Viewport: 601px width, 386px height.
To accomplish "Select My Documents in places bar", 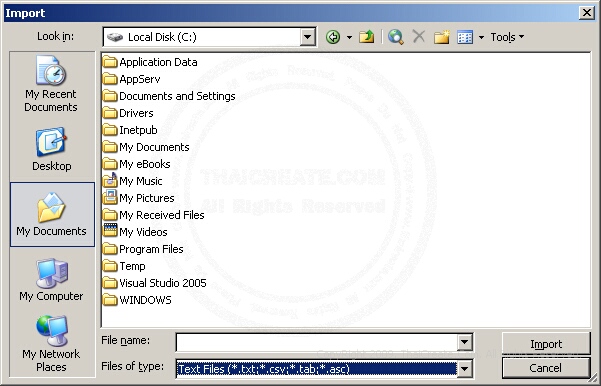I will (x=52, y=215).
